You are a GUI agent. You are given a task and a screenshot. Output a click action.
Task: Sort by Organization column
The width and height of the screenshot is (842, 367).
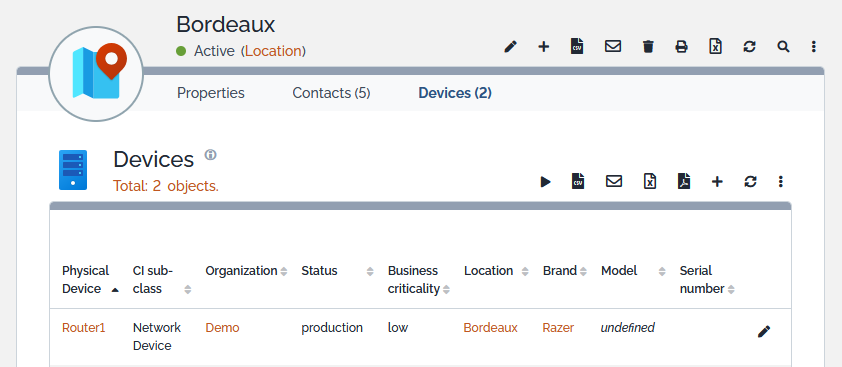pyautogui.click(x=246, y=271)
